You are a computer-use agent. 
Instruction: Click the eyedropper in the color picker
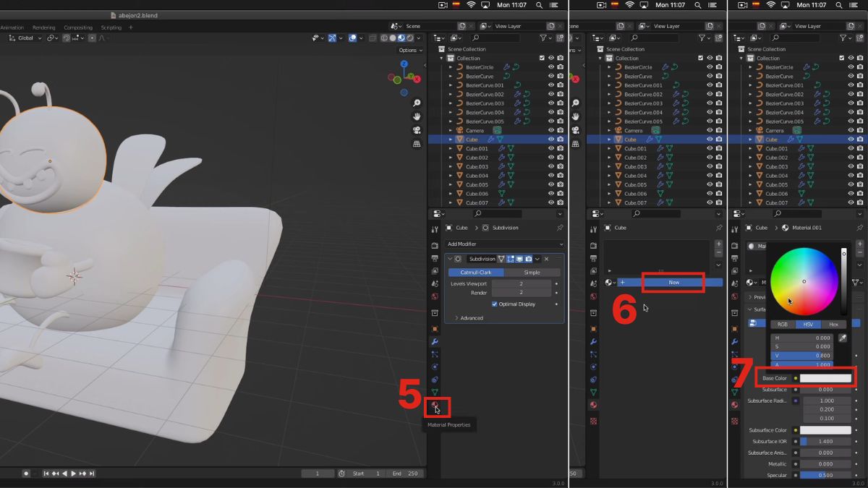pos(842,338)
